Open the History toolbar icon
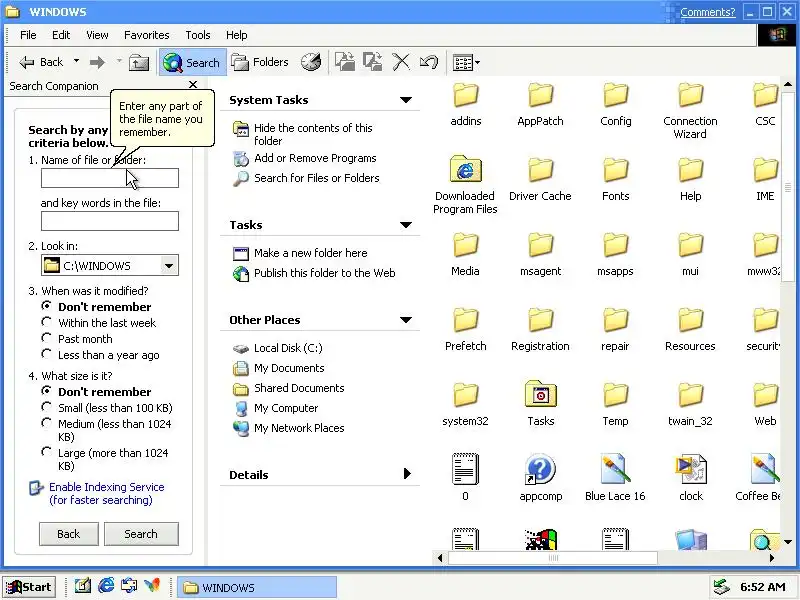 (311, 62)
